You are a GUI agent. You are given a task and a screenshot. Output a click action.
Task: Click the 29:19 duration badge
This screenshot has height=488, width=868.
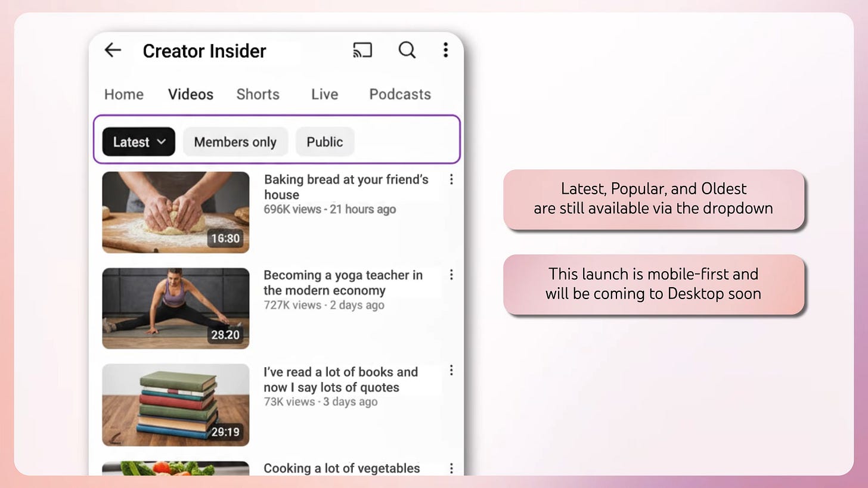coord(225,431)
